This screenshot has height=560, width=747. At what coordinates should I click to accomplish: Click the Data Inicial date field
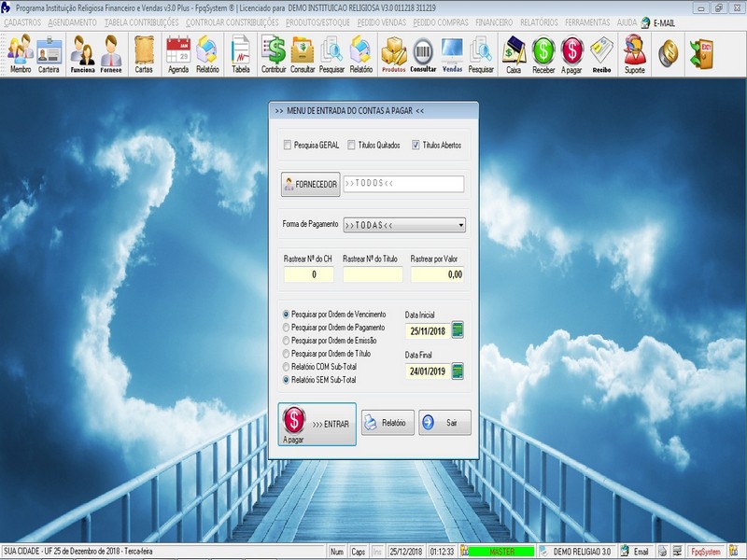tap(428, 331)
